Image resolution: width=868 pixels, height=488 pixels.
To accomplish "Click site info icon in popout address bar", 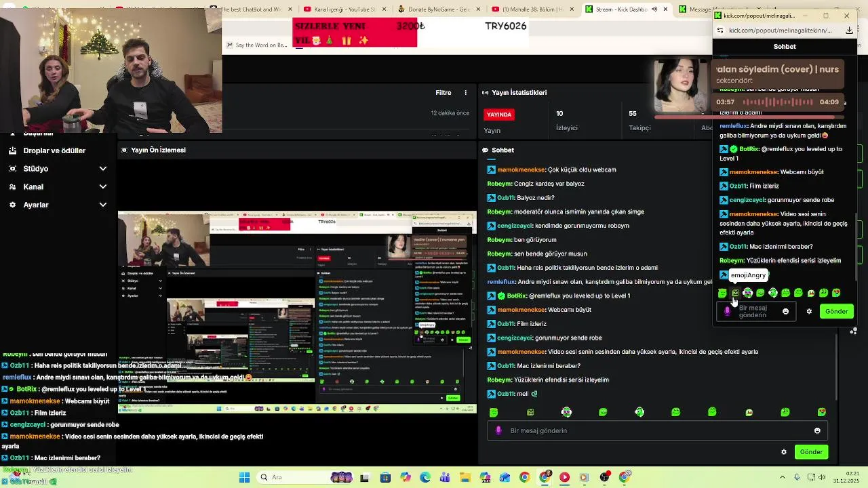I will tap(720, 30).
